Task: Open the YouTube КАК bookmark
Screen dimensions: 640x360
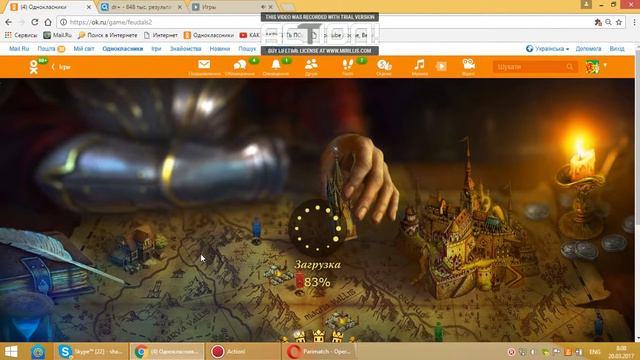Action: point(249,35)
